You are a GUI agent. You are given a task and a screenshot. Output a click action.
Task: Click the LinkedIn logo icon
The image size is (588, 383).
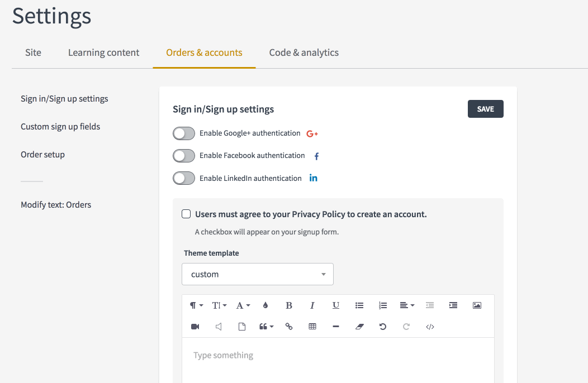313,178
